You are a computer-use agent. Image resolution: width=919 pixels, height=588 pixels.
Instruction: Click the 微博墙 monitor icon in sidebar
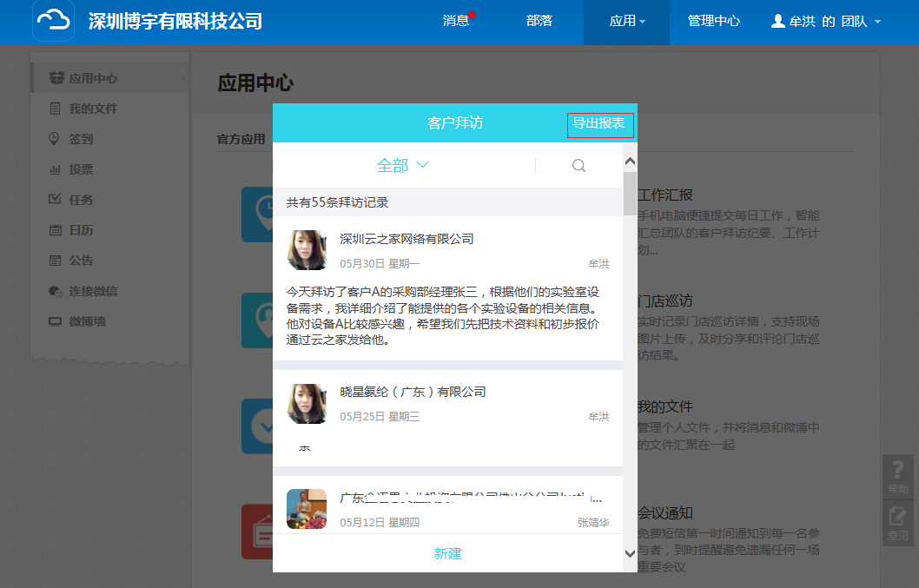(x=56, y=321)
